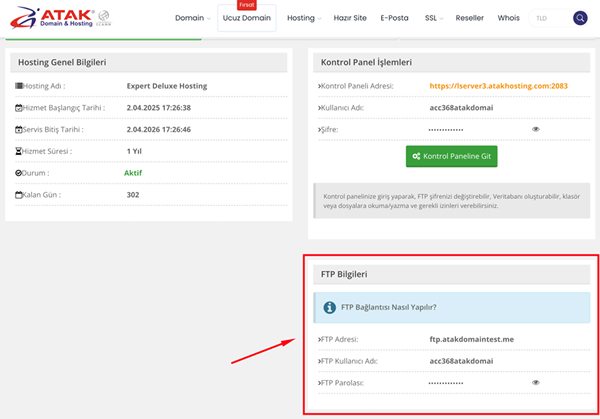600x419 pixels.
Task: Open the E-Posta menu item
Action: point(394,18)
